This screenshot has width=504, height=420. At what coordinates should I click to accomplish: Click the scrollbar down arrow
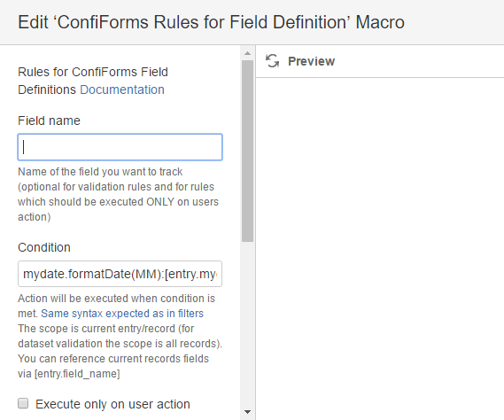click(247, 412)
